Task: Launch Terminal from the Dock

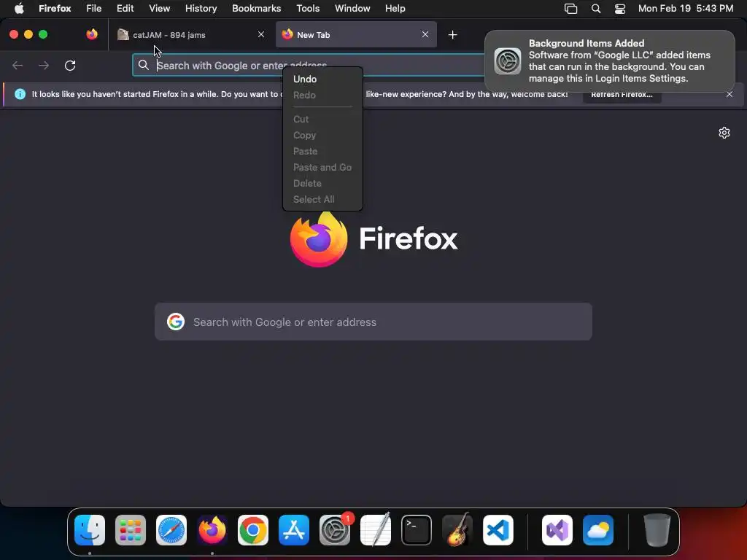Action: coord(417,530)
